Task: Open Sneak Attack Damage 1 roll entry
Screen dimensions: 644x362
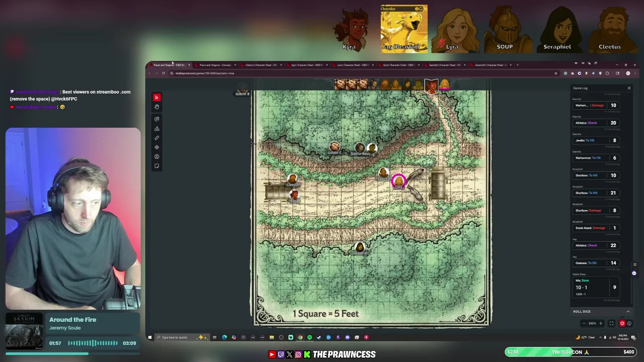Action: point(596,228)
